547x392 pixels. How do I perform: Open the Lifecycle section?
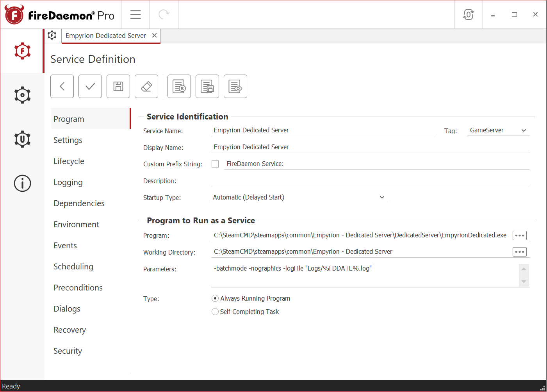91,161
